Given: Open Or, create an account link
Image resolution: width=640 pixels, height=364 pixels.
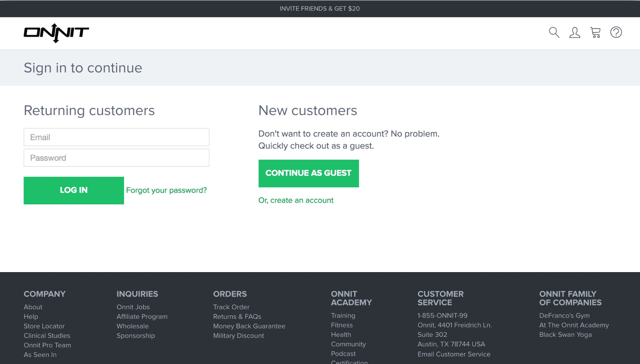Looking at the screenshot, I should [x=296, y=200].
